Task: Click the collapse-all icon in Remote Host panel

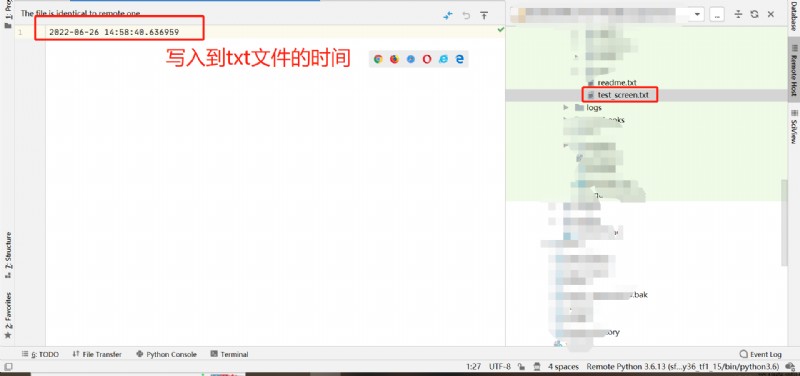Action: click(738, 14)
